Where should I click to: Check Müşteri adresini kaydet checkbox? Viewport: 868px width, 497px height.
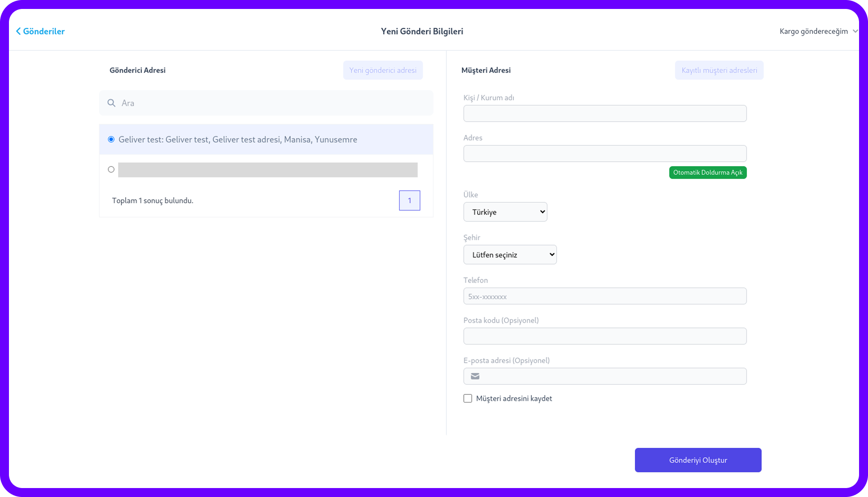tap(468, 398)
